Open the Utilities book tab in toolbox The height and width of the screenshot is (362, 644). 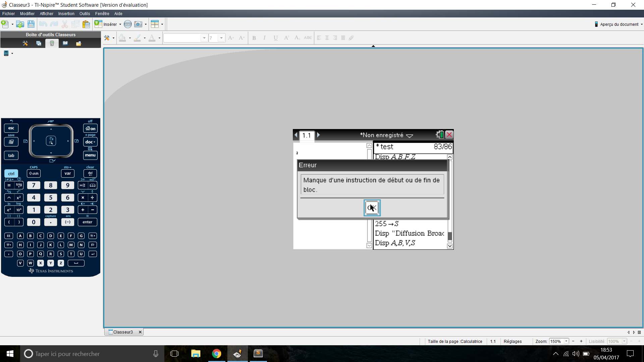[x=65, y=43]
